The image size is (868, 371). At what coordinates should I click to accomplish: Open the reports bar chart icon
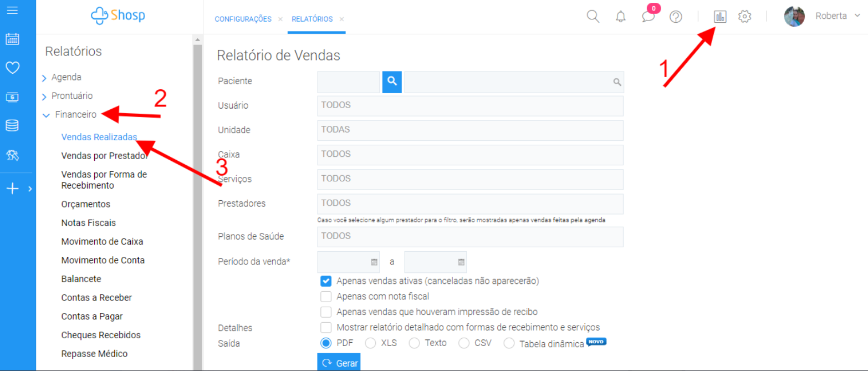click(720, 17)
